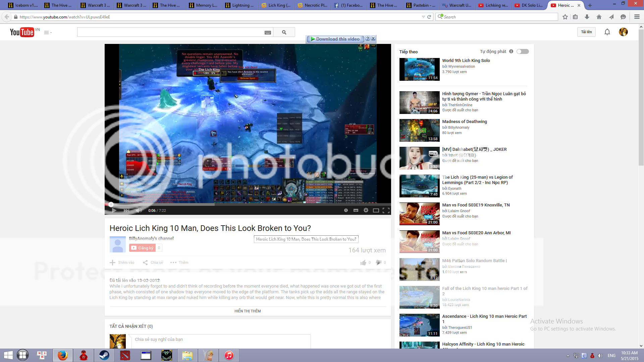This screenshot has height=362, width=644.
Task: Close the Download this video bar
Action: (x=373, y=39)
